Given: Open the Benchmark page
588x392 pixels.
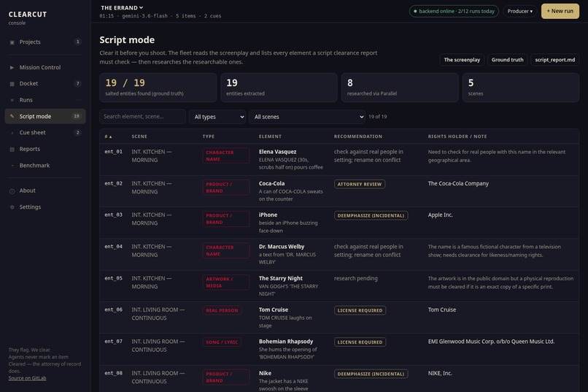Looking at the screenshot, I should click(45, 166).
